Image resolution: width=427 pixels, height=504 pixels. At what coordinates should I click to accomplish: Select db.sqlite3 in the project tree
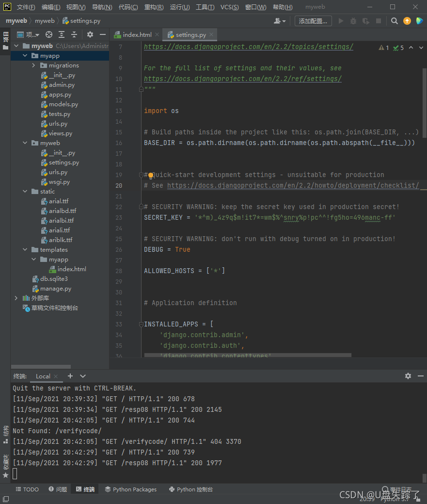[x=54, y=278]
